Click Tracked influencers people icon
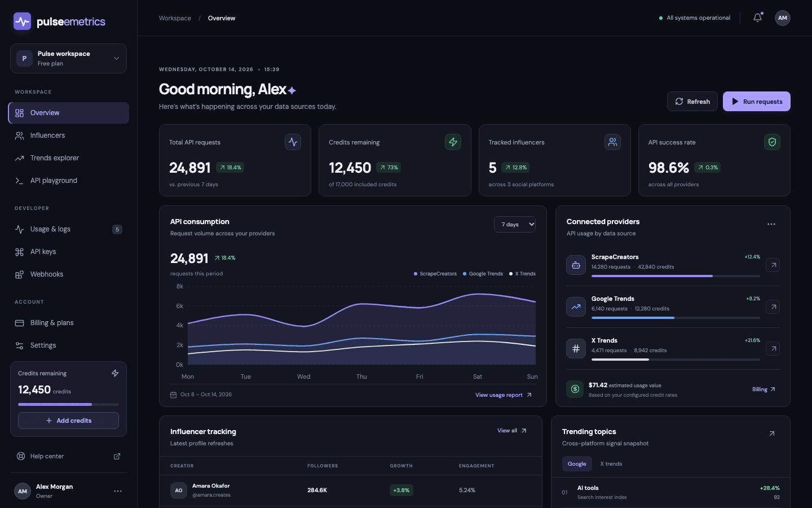This screenshot has width=812, height=508. click(612, 142)
